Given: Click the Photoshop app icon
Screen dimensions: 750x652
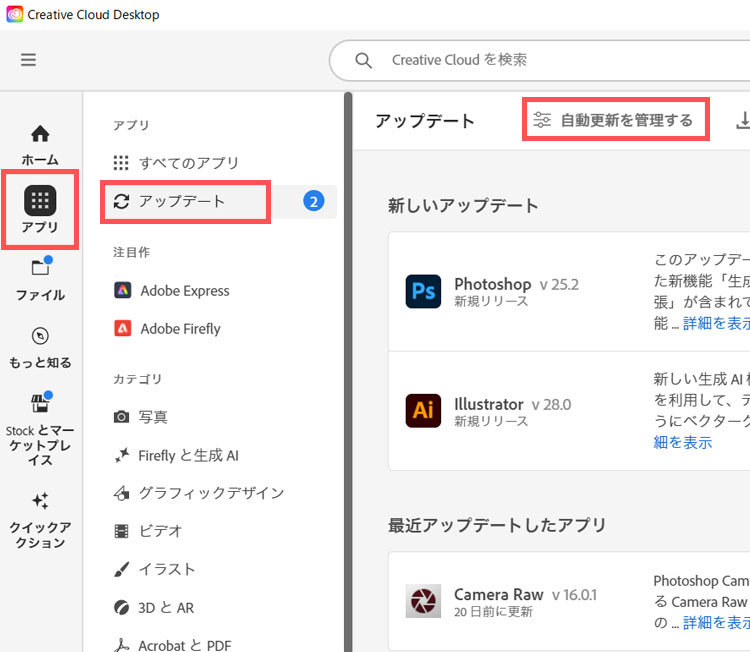Looking at the screenshot, I should coord(423,291).
